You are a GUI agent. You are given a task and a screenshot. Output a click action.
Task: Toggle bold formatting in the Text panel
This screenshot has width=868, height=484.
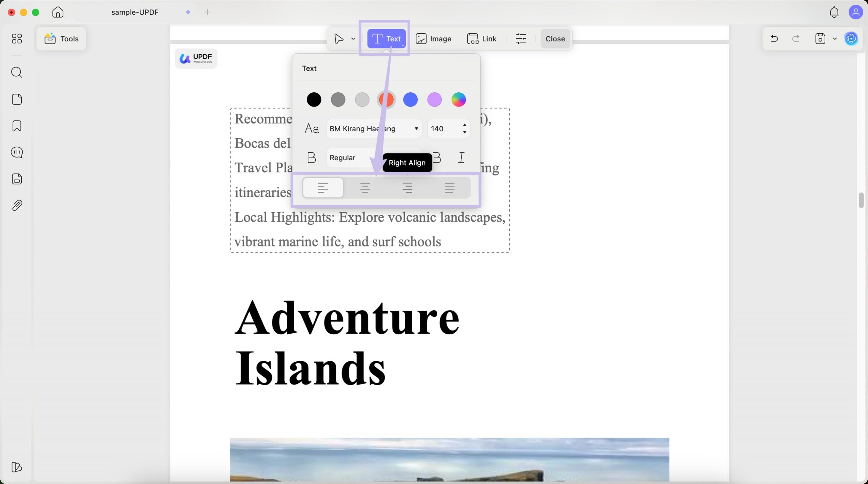point(437,157)
